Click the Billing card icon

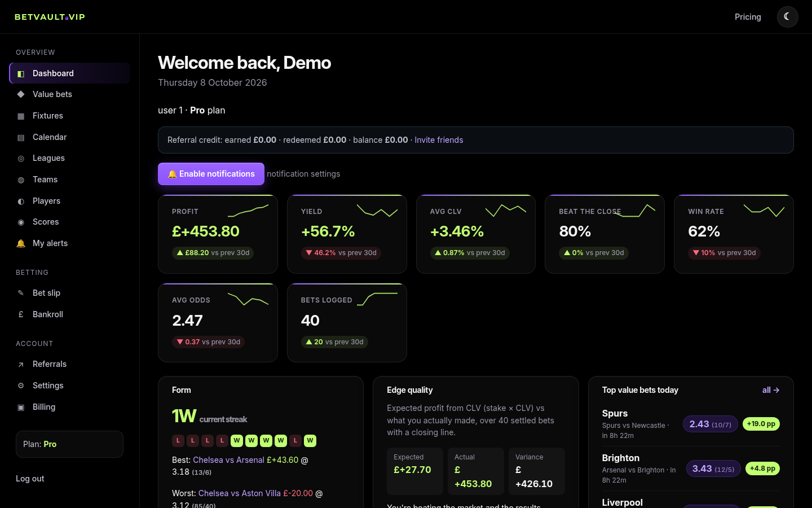[x=21, y=407]
